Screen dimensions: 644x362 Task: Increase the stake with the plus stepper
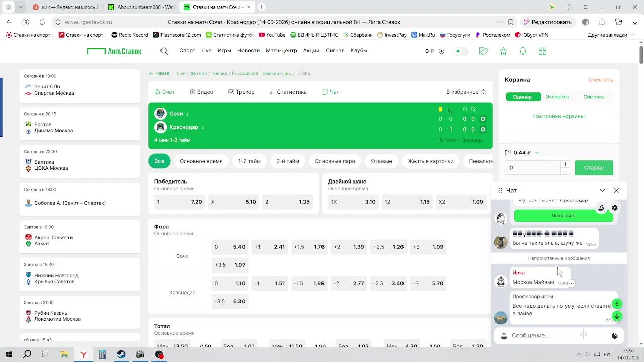[566, 164]
